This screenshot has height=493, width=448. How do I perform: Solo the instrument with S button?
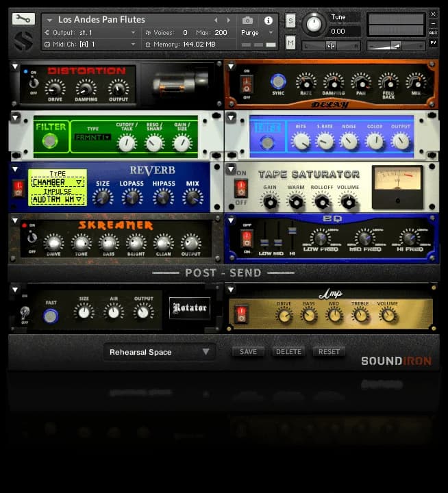[x=290, y=21]
